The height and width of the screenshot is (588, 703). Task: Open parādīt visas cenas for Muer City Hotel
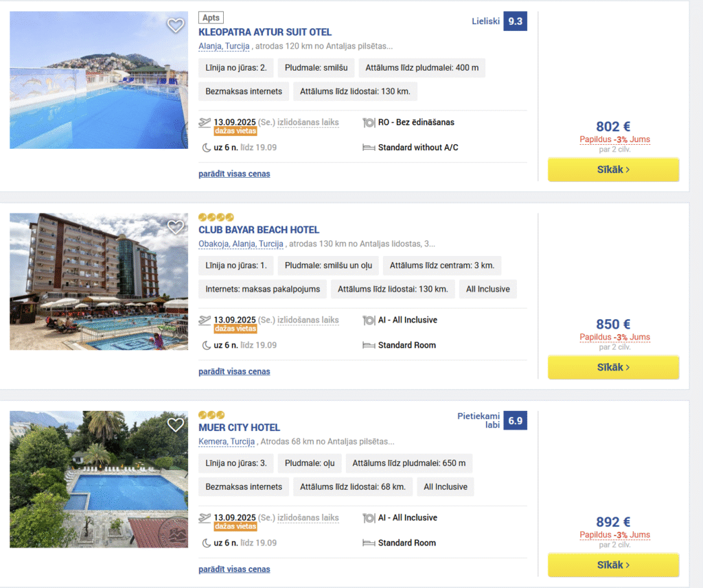click(x=234, y=569)
